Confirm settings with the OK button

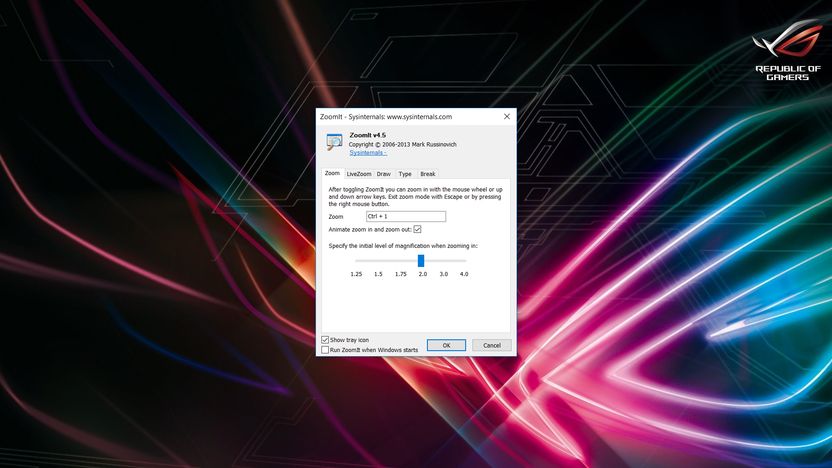click(446, 345)
